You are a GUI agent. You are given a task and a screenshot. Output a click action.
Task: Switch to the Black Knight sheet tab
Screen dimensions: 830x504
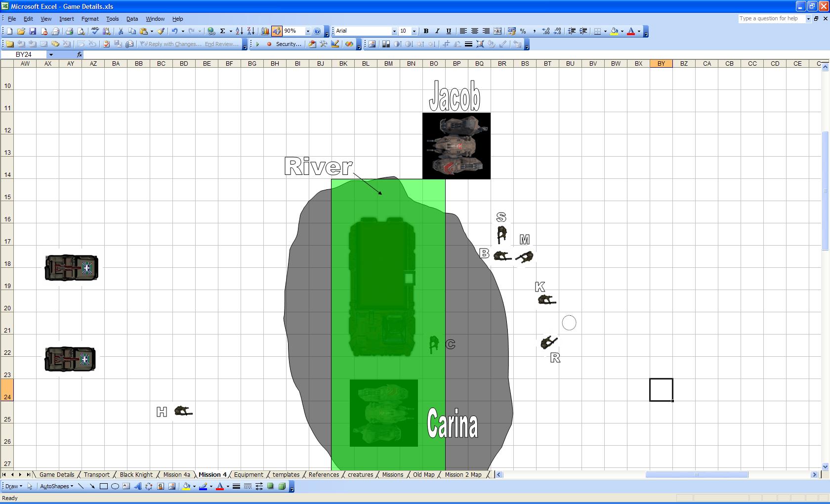coord(136,474)
